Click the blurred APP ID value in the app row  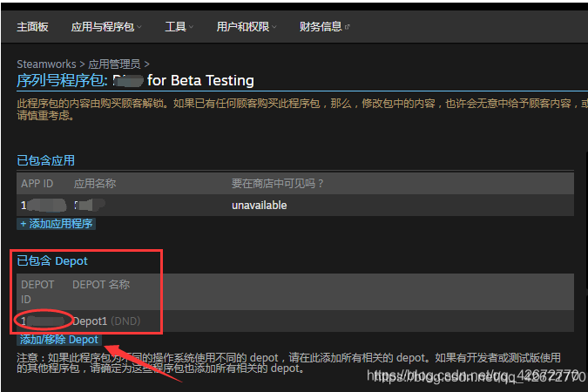click(44, 206)
